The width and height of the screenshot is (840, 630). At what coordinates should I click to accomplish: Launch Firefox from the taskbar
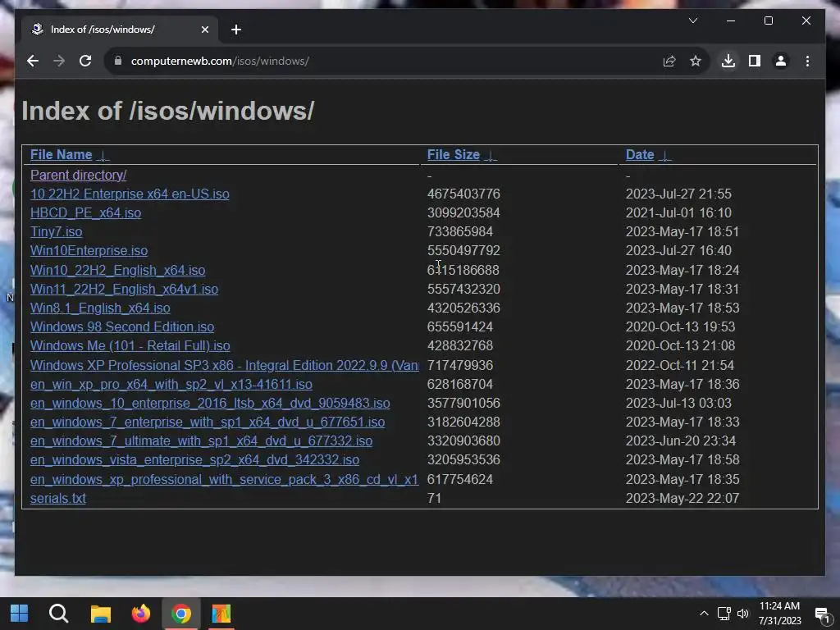(141, 614)
